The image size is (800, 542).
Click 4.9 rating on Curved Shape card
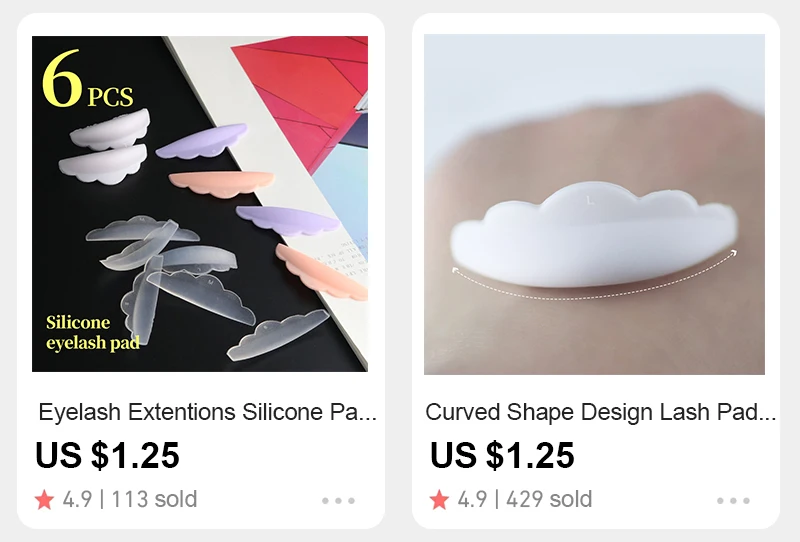coord(472,500)
